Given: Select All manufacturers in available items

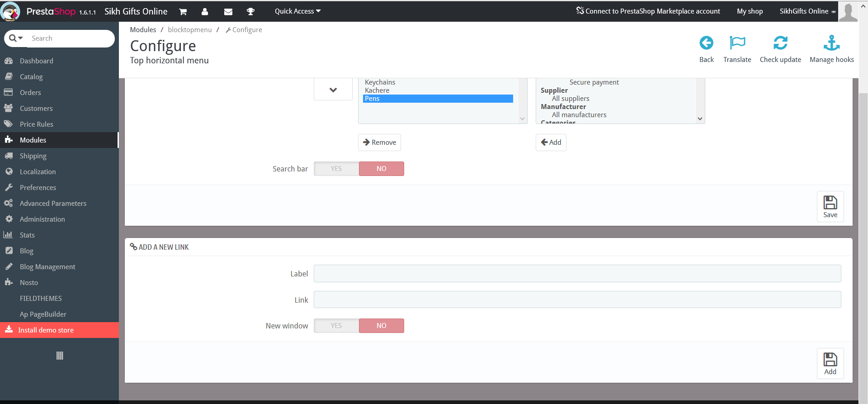Looking at the screenshot, I should (579, 115).
